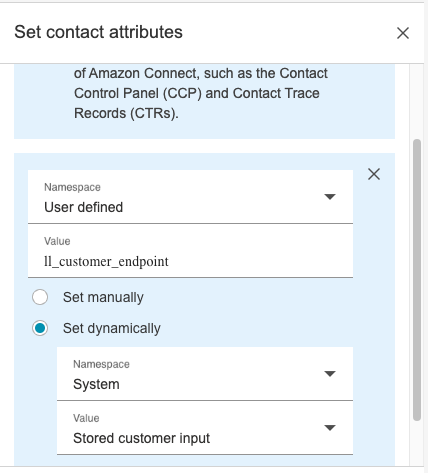Click the scrollbar track below the thumb
Screen dimensions: 428x473
(417, 443)
